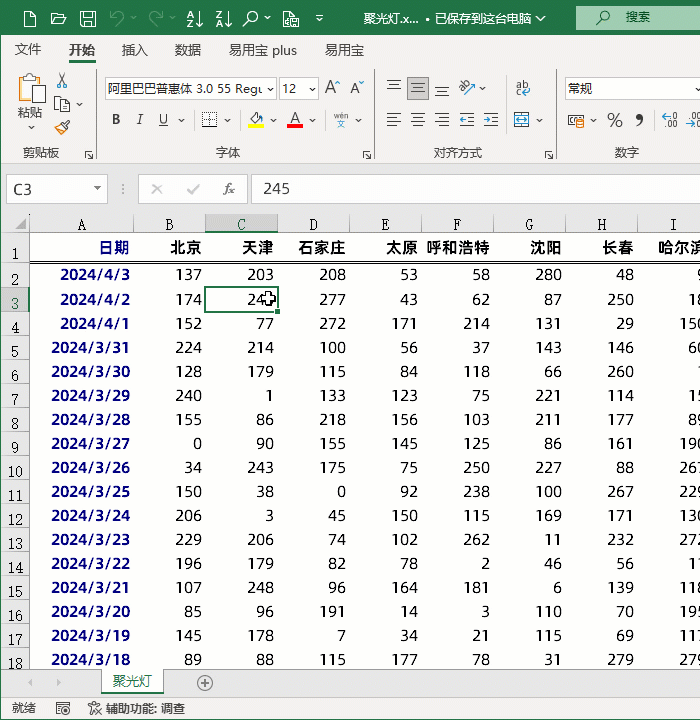Open the fill color dropdown arrow
The height and width of the screenshot is (720, 700).
[273, 120]
